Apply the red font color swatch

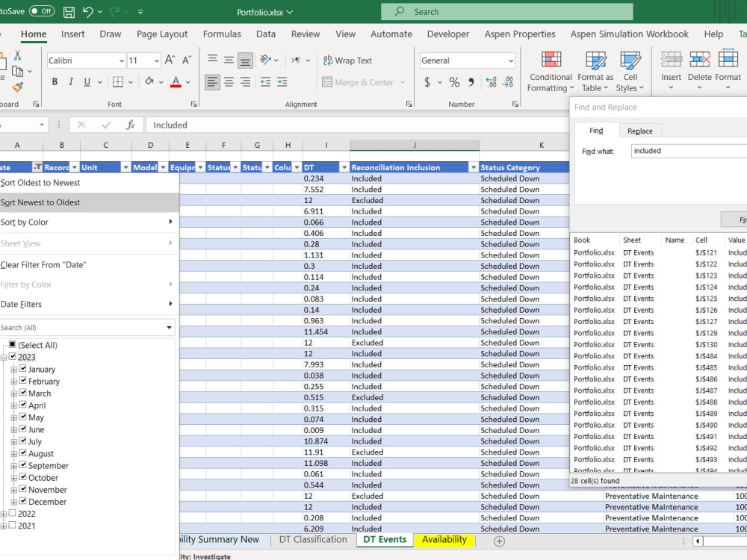(x=177, y=82)
